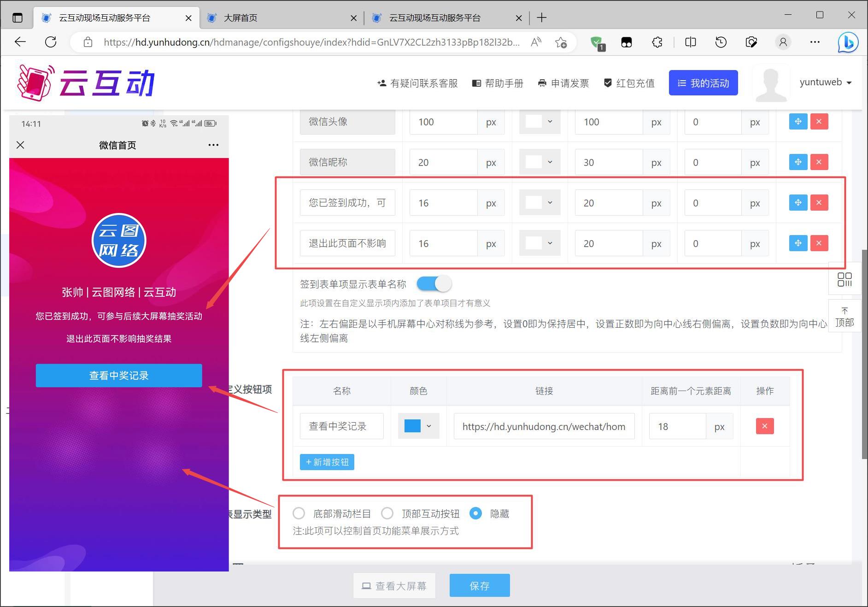
Task: Click move icon in 退出此页面不影响 row
Action: click(x=798, y=243)
